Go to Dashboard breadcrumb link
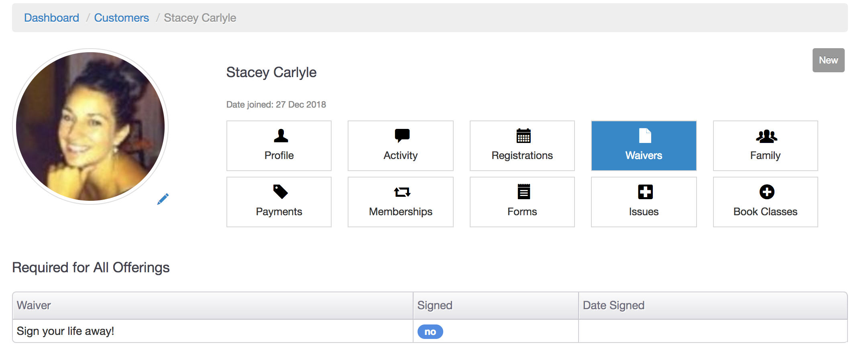 (x=51, y=18)
